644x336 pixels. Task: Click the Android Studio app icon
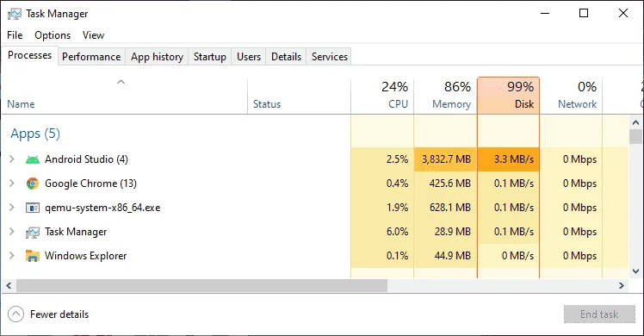coord(33,159)
